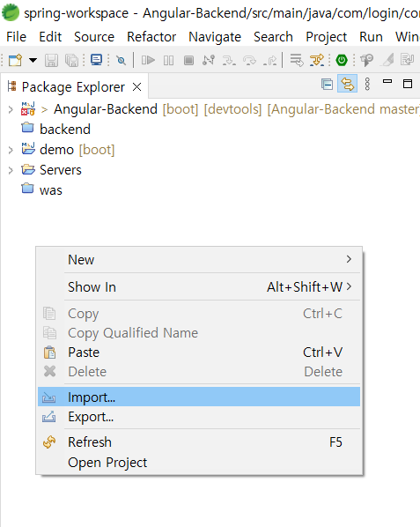
Task: Toggle Skip All Breakpoints icon
Action: pyautogui.click(x=121, y=61)
